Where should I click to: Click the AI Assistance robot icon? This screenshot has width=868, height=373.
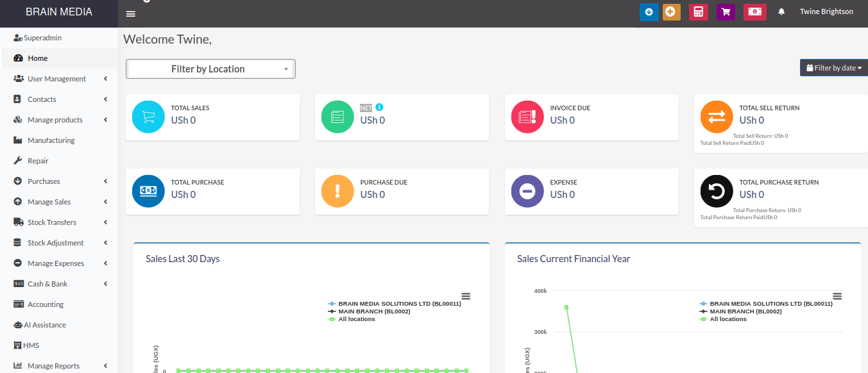point(18,325)
